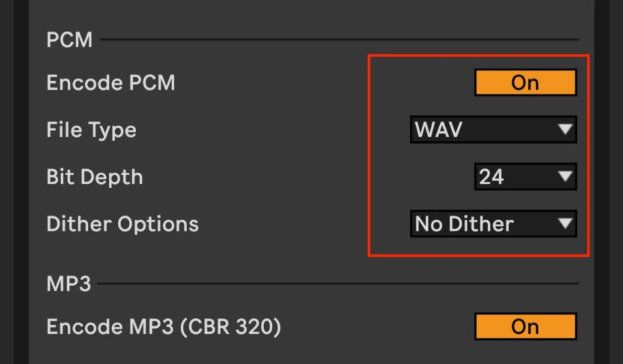Click the triangle arrow beside the 24 value
623x364 pixels.
point(565,177)
